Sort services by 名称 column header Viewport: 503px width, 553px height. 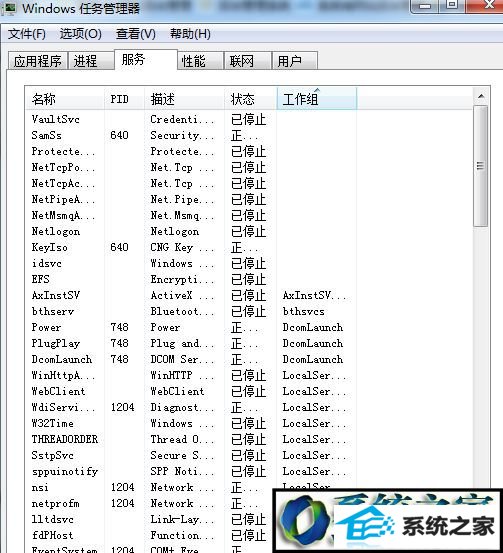click(x=65, y=99)
